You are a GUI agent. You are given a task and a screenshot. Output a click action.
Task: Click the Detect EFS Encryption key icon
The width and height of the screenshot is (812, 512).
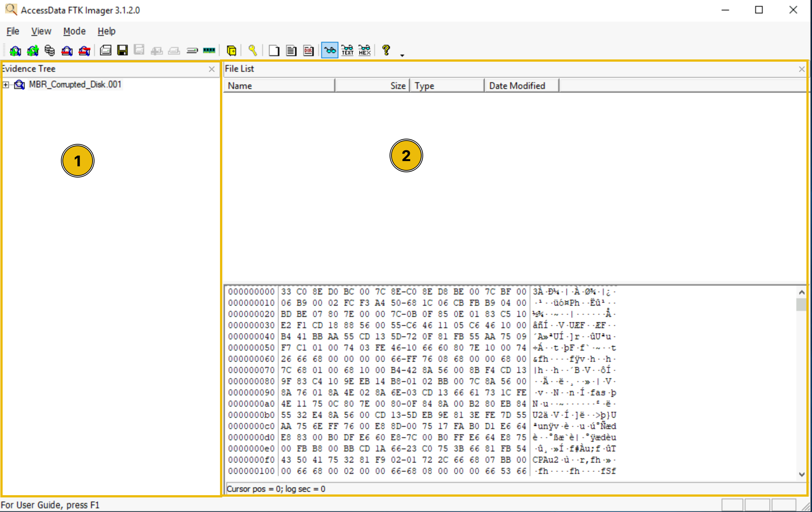pyautogui.click(x=252, y=50)
